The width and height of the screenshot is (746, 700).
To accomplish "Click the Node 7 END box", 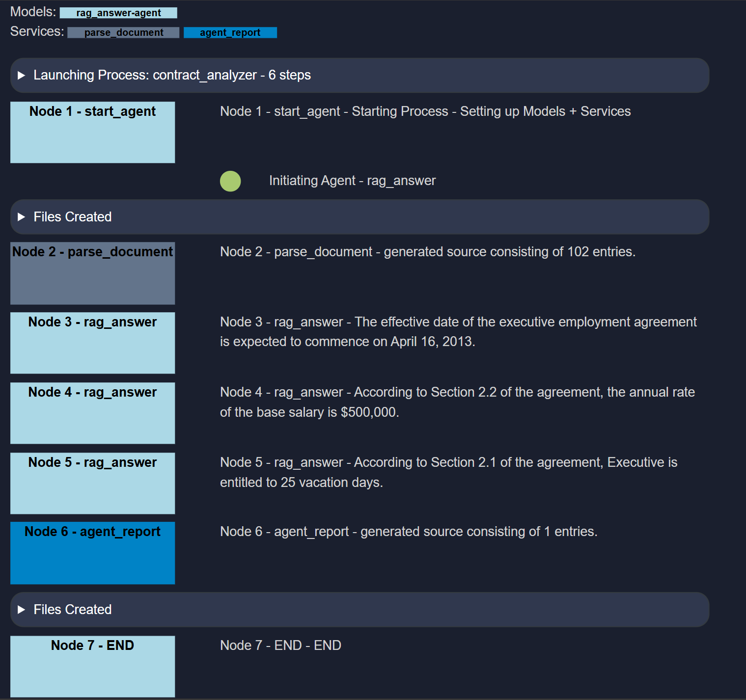I will tap(92, 666).
